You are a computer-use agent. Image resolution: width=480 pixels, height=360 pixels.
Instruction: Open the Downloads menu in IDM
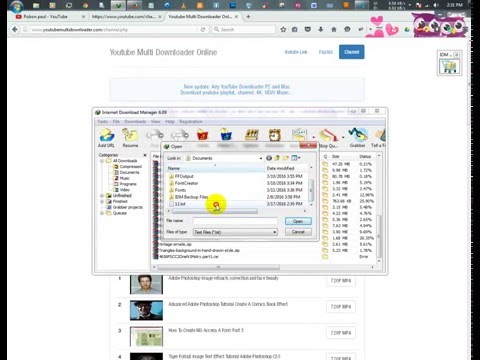click(135, 122)
